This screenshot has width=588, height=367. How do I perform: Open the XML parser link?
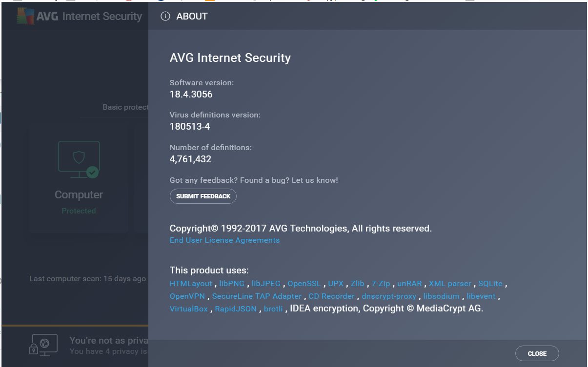[450, 284]
